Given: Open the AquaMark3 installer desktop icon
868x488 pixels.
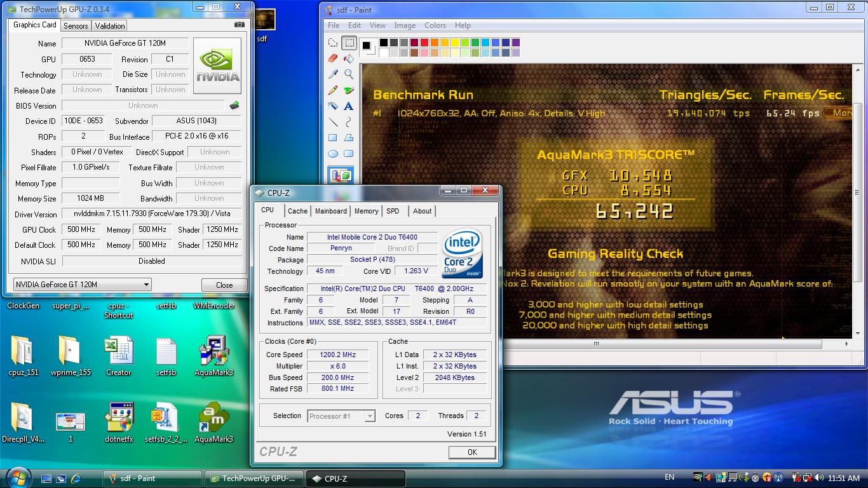Looking at the screenshot, I should (x=214, y=356).
